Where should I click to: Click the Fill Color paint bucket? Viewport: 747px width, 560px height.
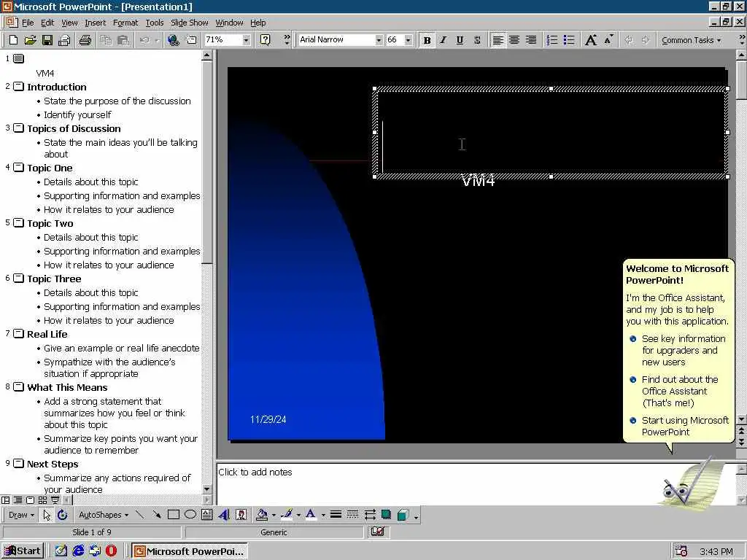262,515
